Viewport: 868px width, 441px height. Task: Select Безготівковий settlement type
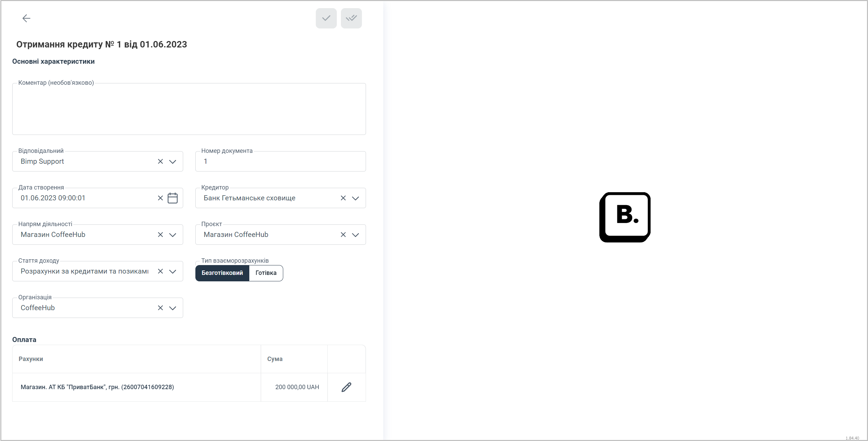click(222, 273)
